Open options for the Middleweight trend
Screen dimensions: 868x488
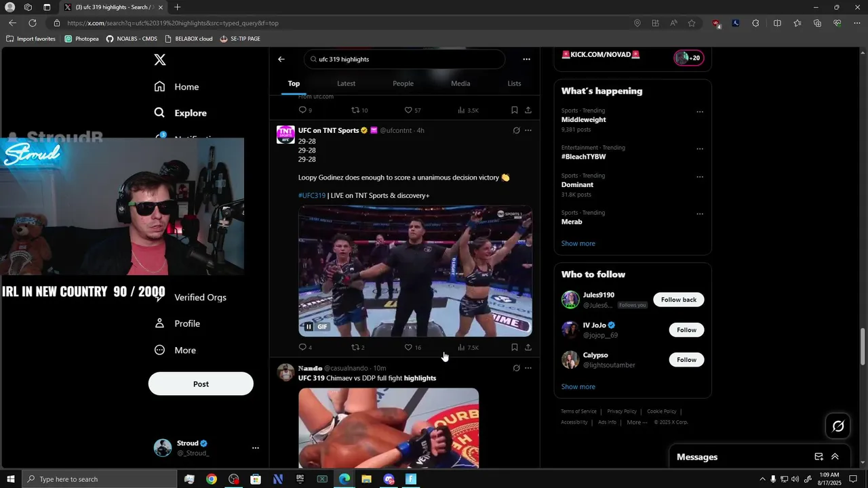pos(700,112)
